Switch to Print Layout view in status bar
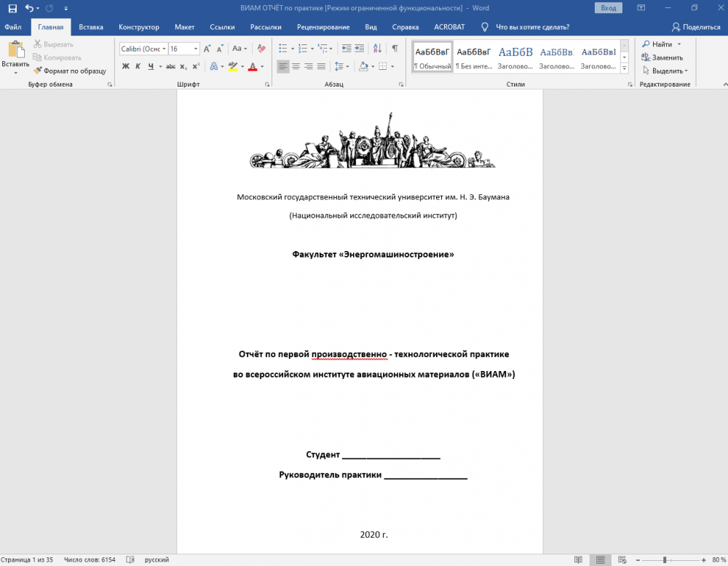Image resolution: width=728 pixels, height=566 pixels. [x=601, y=560]
